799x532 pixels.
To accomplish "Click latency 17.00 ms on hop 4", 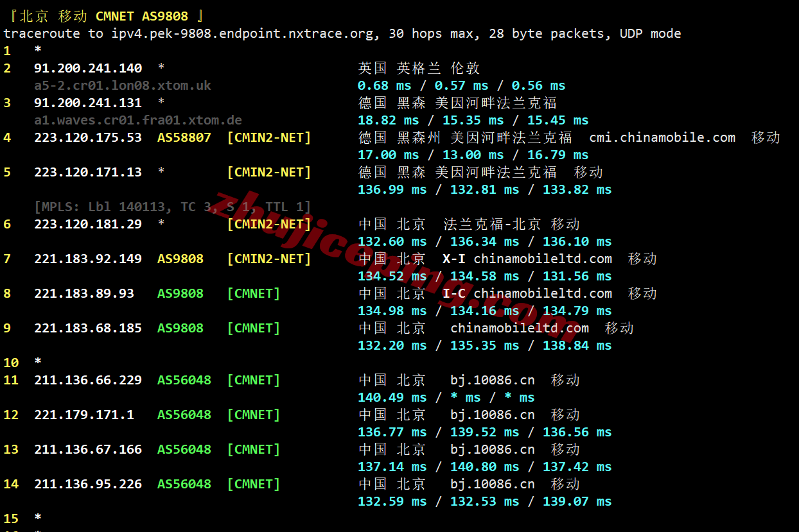I will (388, 155).
